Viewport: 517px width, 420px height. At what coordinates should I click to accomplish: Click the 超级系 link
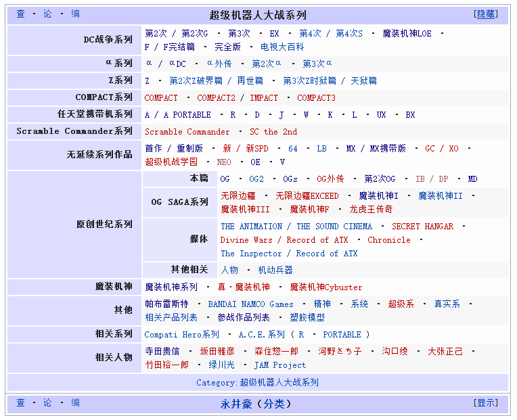click(x=401, y=304)
